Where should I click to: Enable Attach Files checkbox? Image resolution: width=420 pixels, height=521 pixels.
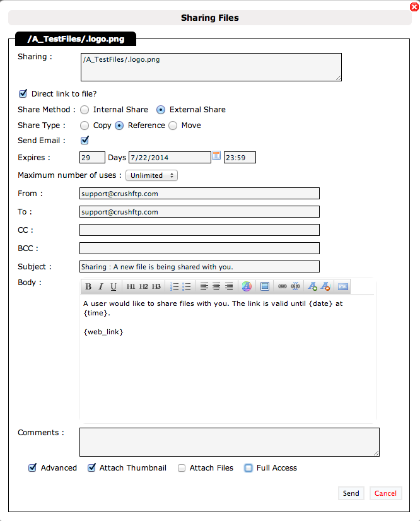(x=182, y=468)
